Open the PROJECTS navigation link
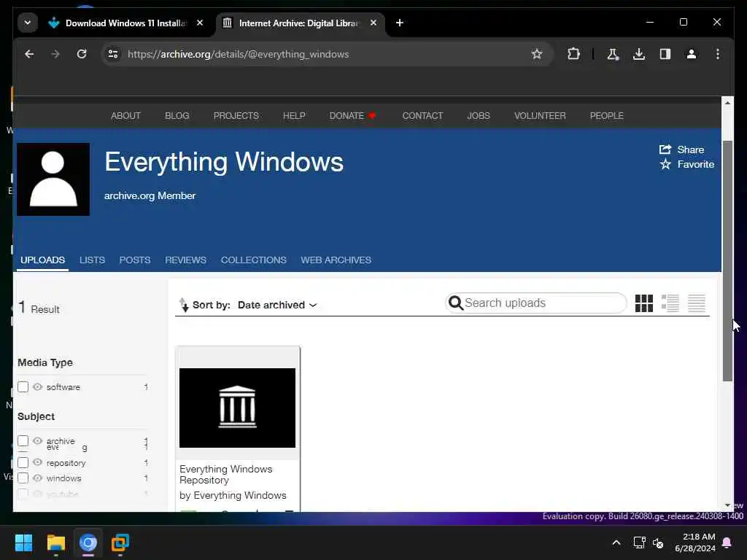 (236, 116)
